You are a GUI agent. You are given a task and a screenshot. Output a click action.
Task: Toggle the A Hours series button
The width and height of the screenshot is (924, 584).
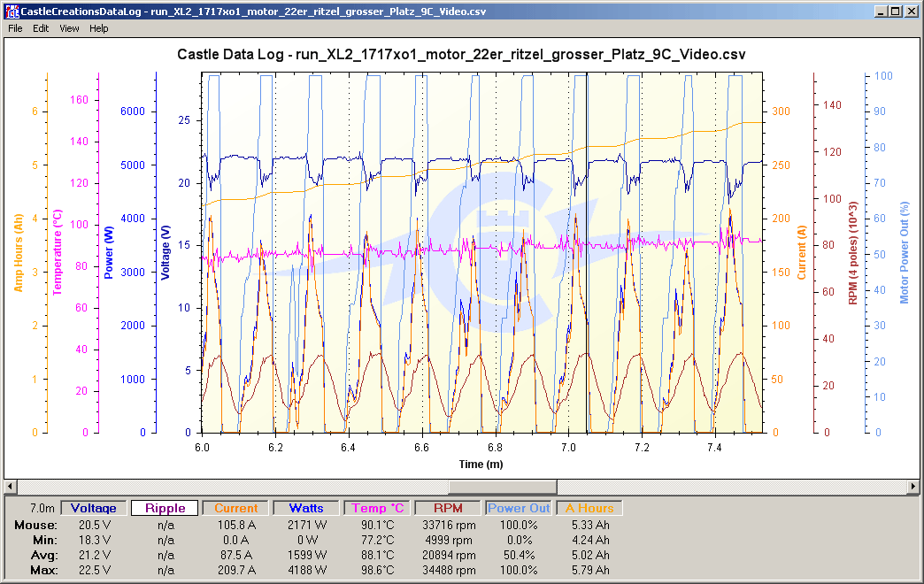(x=589, y=508)
